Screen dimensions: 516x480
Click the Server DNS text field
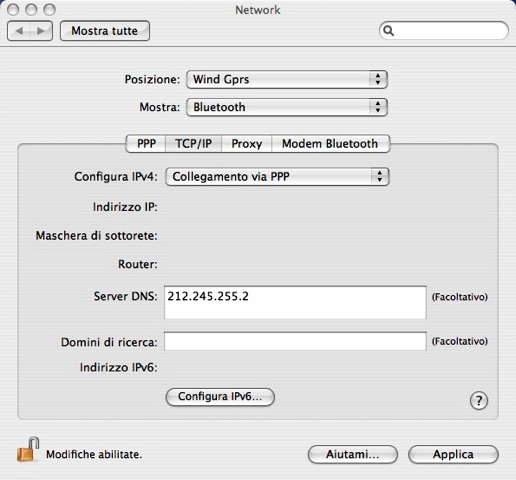tap(295, 302)
